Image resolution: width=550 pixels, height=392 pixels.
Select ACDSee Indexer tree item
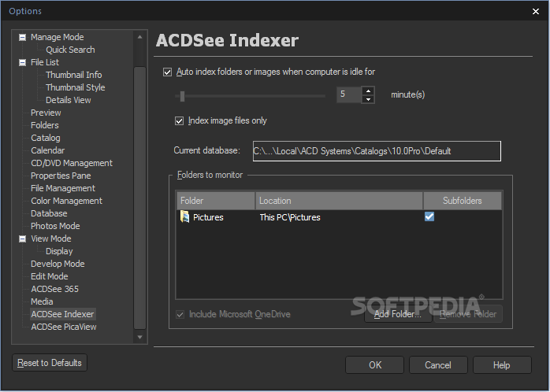(62, 315)
